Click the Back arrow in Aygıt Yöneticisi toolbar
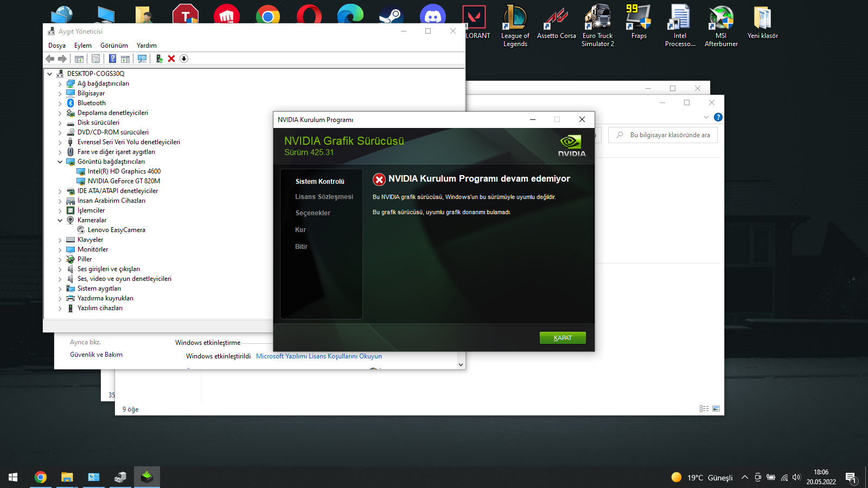The image size is (868, 488). [x=50, y=59]
